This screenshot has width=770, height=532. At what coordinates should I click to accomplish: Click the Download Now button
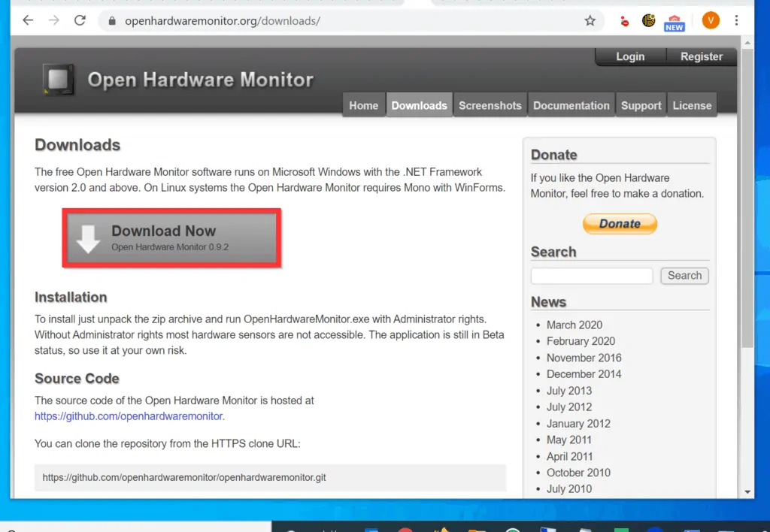pyautogui.click(x=171, y=237)
